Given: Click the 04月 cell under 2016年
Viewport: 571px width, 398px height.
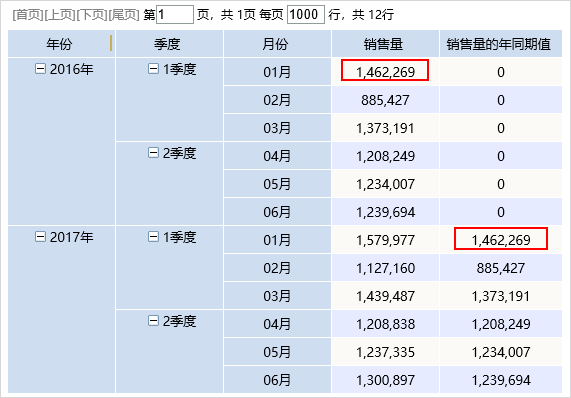Looking at the screenshot, I should [277, 156].
